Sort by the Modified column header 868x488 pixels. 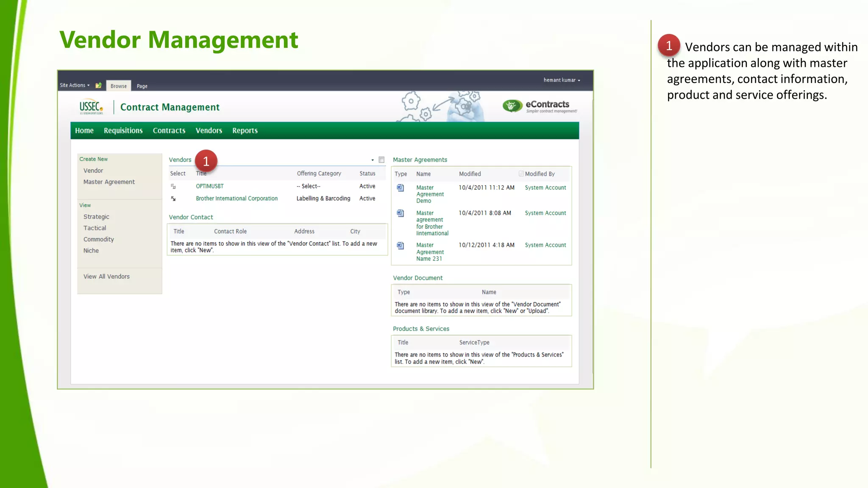click(x=470, y=174)
